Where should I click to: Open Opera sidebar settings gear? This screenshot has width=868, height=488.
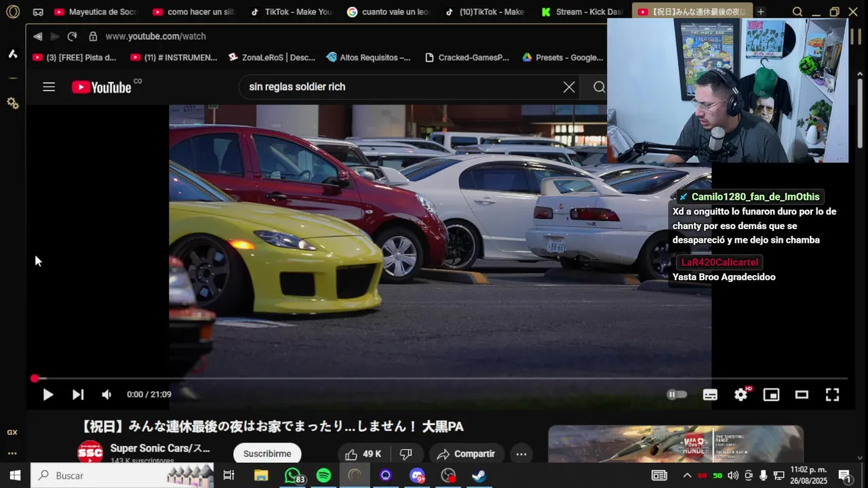[x=12, y=103]
